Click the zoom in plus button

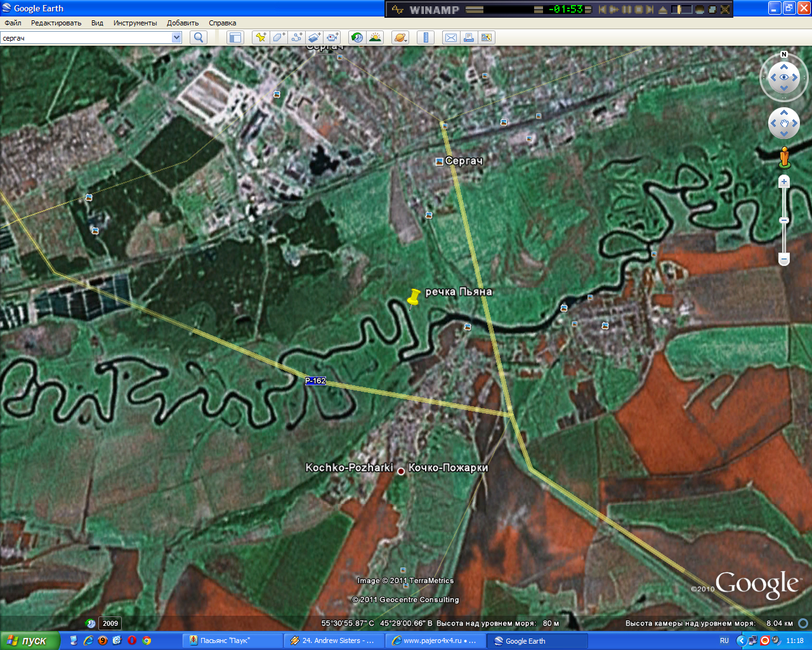[x=784, y=182]
